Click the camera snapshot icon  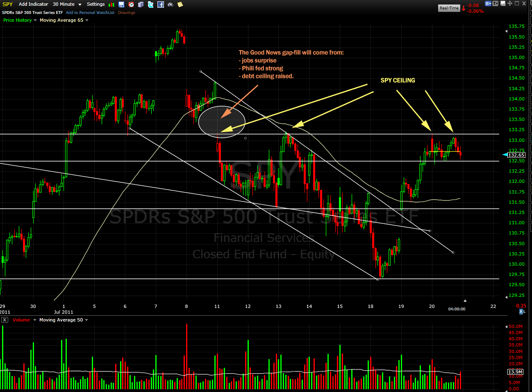(171, 5)
